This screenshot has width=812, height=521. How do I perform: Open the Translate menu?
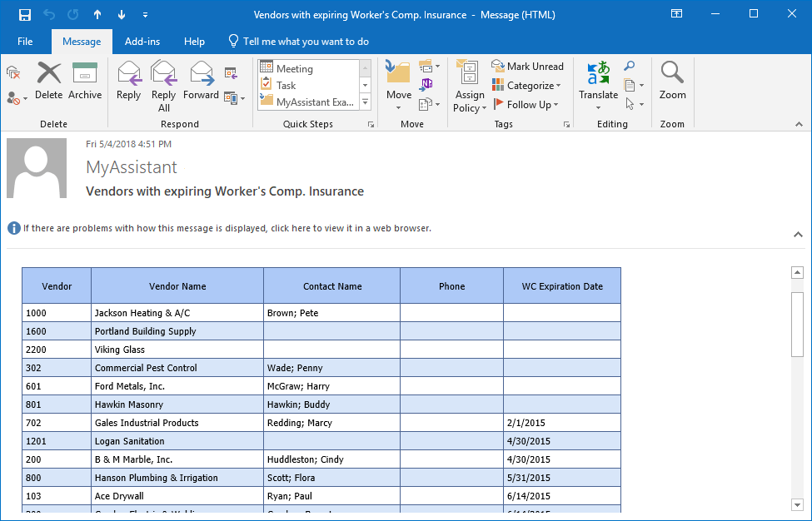(598, 87)
